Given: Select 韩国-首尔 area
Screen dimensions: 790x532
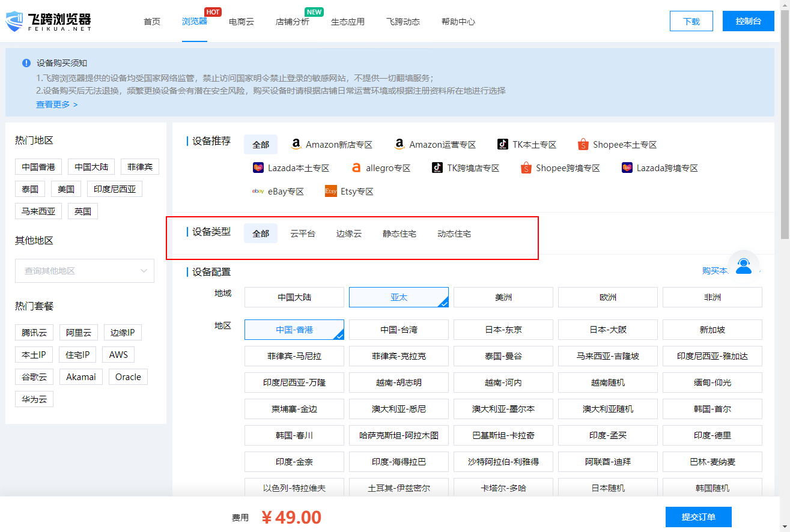Looking at the screenshot, I should pyautogui.click(x=713, y=409).
